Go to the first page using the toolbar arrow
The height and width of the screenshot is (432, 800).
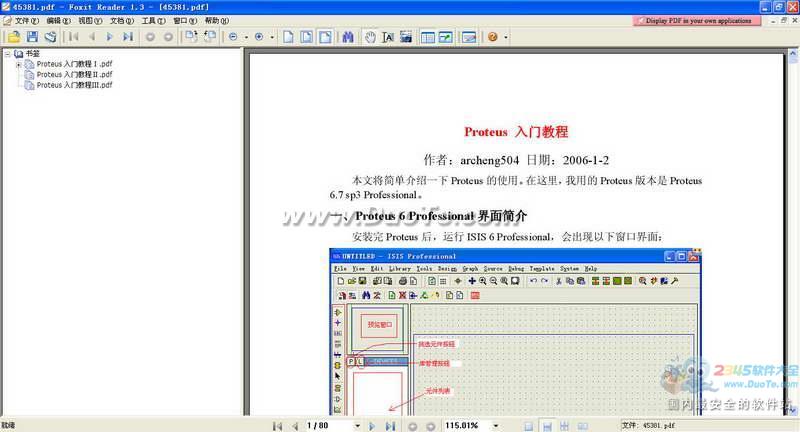(73, 37)
